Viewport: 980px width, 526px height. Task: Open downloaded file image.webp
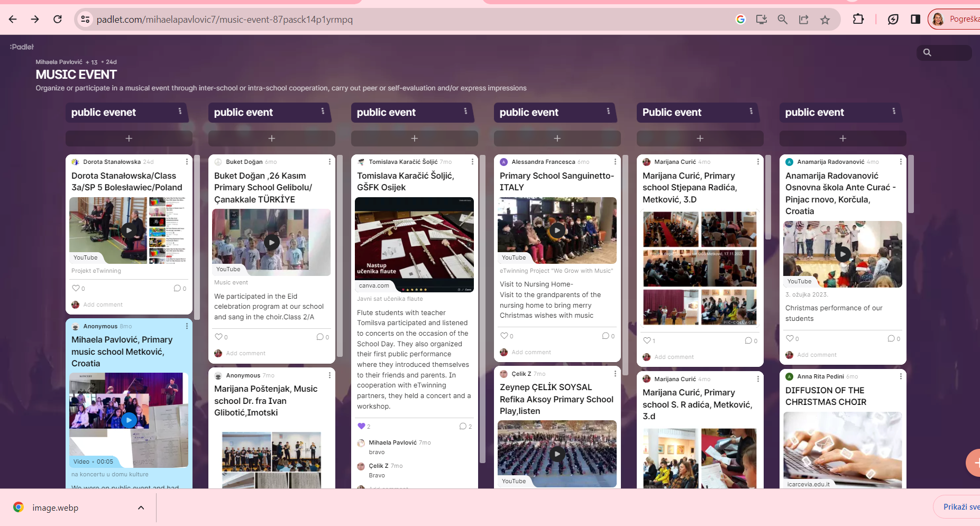[x=55, y=507]
